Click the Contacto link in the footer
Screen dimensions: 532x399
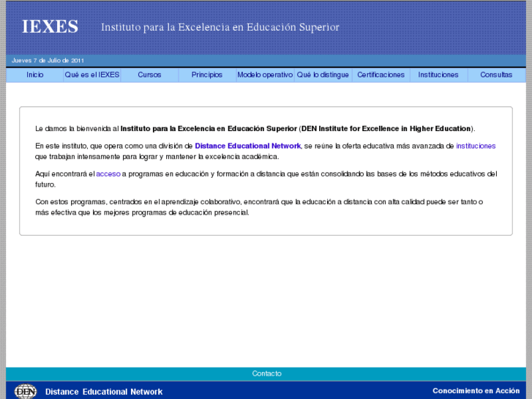point(266,373)
